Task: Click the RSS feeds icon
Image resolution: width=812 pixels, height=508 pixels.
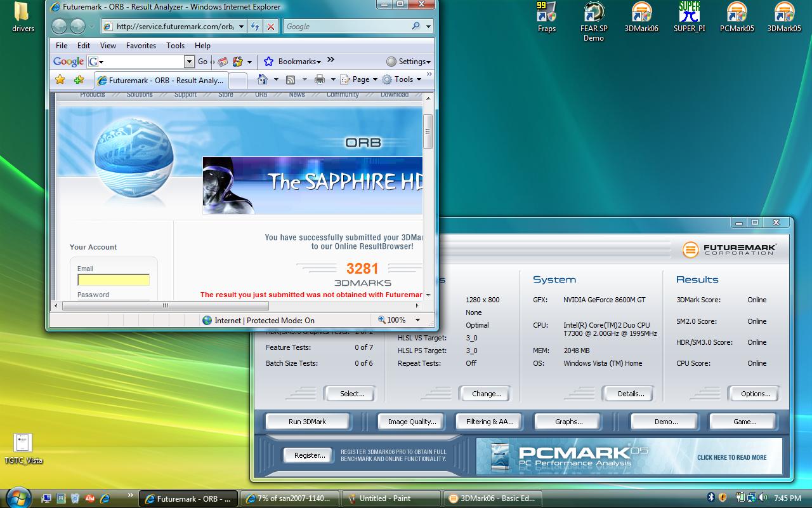Action: 291,79
